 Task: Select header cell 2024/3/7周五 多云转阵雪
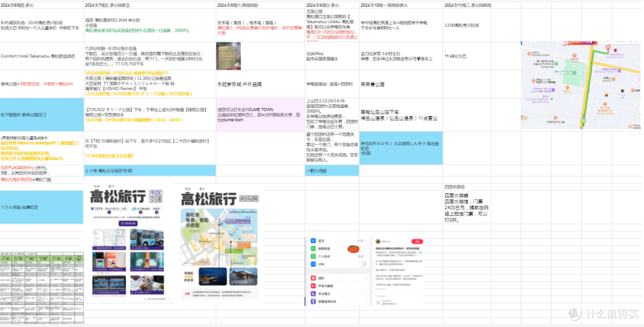pos(150,5)
